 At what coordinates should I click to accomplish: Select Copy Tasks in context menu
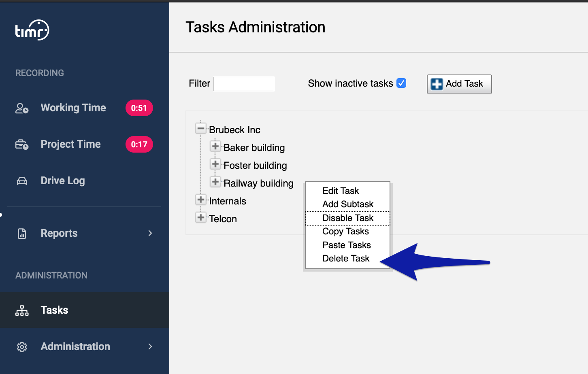348,232
